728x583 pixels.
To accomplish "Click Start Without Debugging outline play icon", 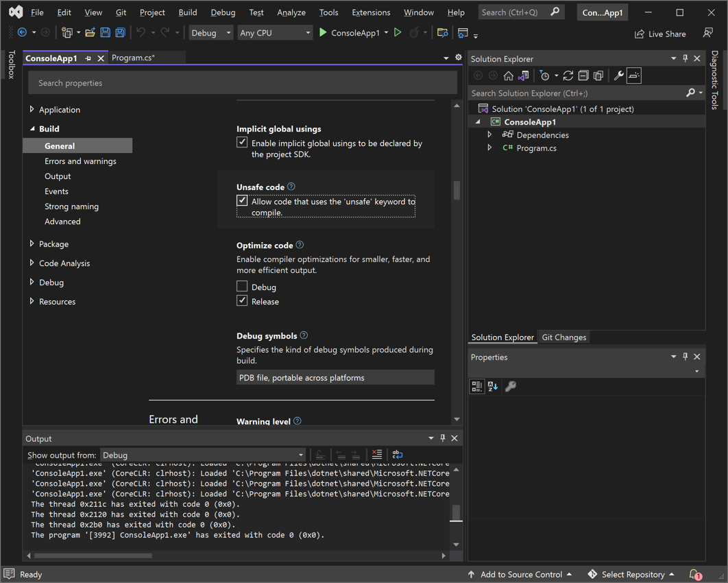I will 398,32.
